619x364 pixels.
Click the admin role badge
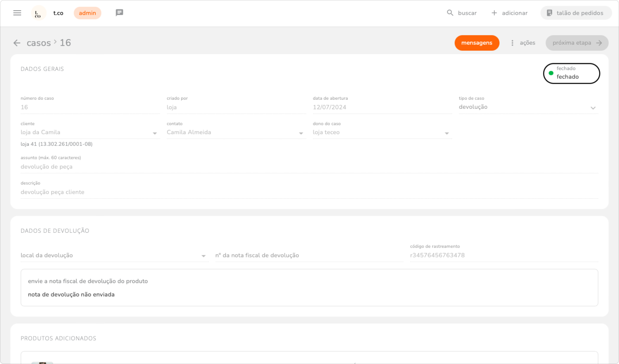click(x=87, y=13)
